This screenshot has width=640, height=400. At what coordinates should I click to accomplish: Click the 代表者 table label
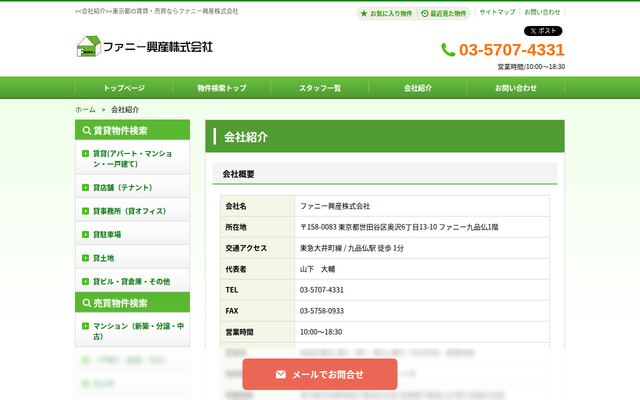tap(236, 269)
